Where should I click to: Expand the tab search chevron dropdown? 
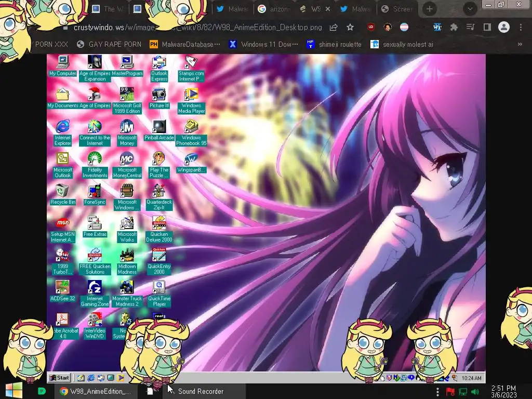coord(470,9)
